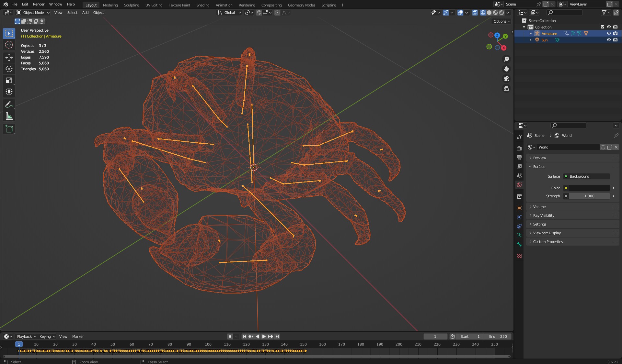Switch to orthographic grid view
This screenshot has width=622, height=364.
click(x=506, y=89)
